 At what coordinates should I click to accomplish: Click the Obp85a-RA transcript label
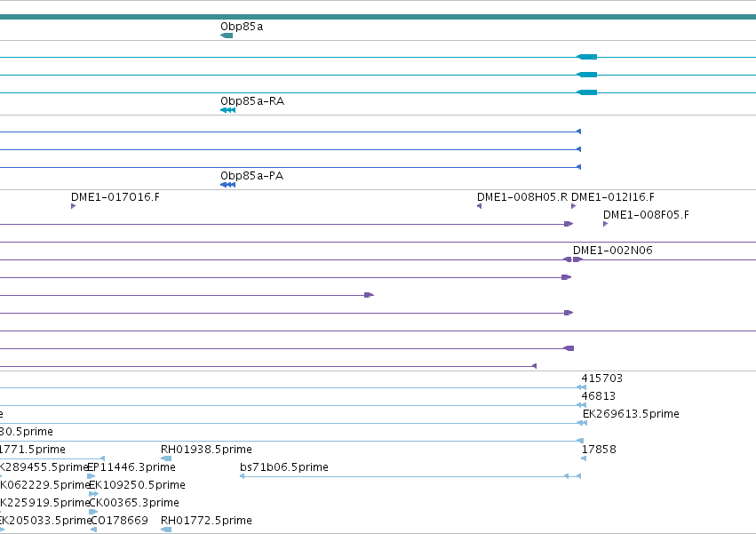[252, 101]
